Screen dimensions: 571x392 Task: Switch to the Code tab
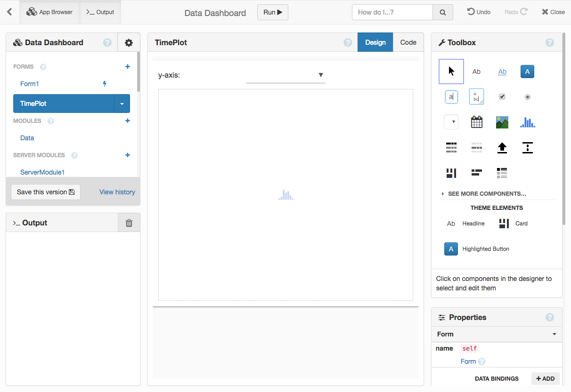[x=408, y=42]
